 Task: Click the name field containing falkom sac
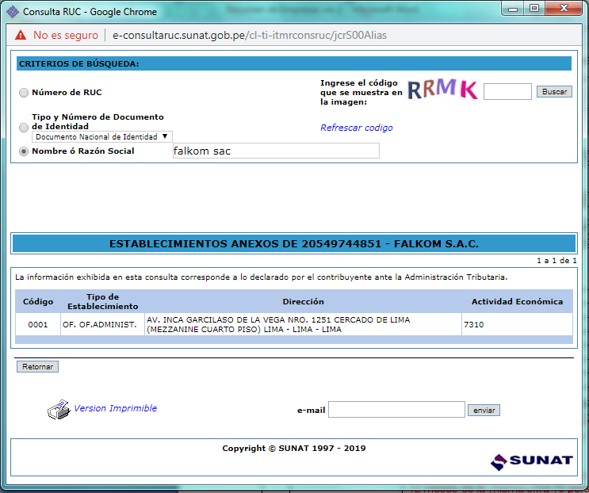[276, 151]
